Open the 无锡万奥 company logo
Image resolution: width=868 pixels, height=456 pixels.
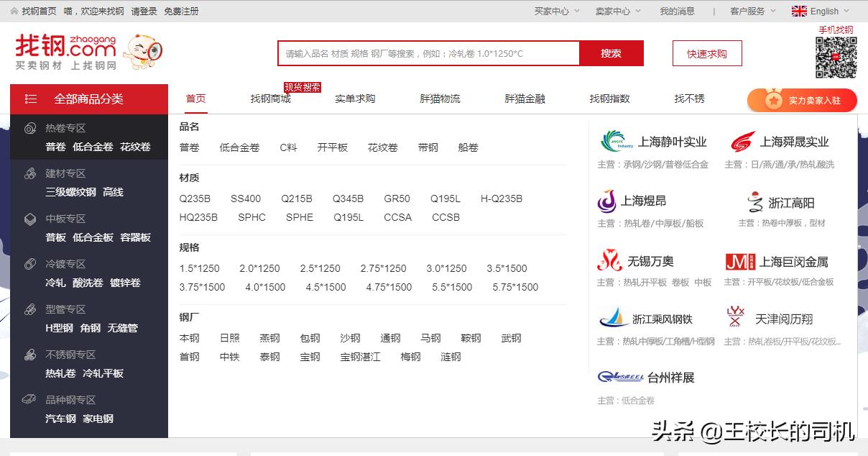(609, 260)
